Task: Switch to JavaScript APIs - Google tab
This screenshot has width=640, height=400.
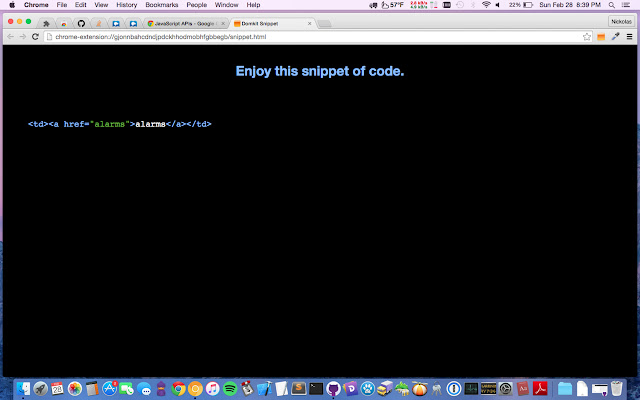Action: point(184,24)
